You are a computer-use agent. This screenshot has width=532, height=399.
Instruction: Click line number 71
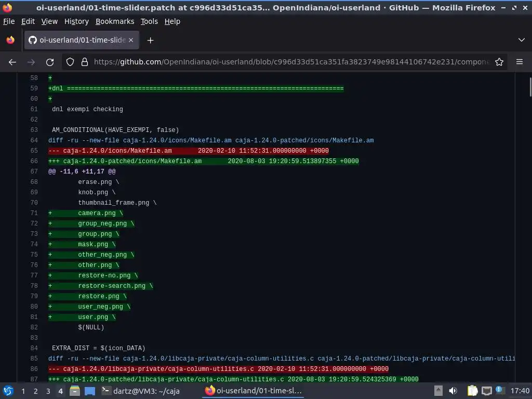[x=34, y=213]
